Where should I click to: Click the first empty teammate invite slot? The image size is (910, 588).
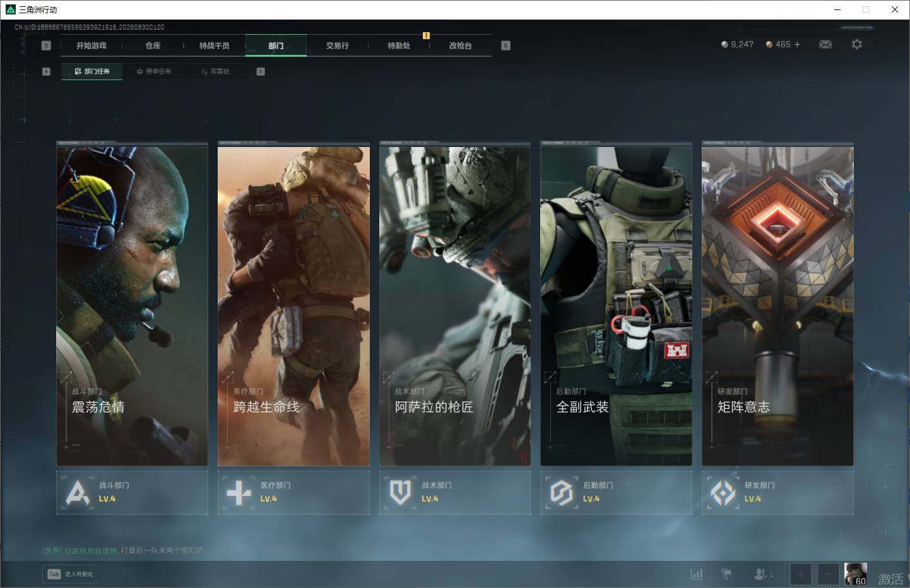[800, 574]
